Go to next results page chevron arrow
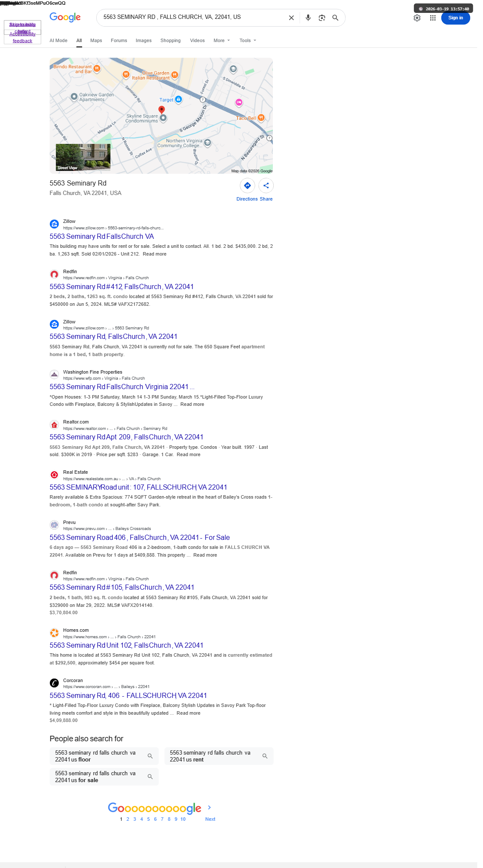The height and width of the screenshot is (868, 483). pos(209,807)
